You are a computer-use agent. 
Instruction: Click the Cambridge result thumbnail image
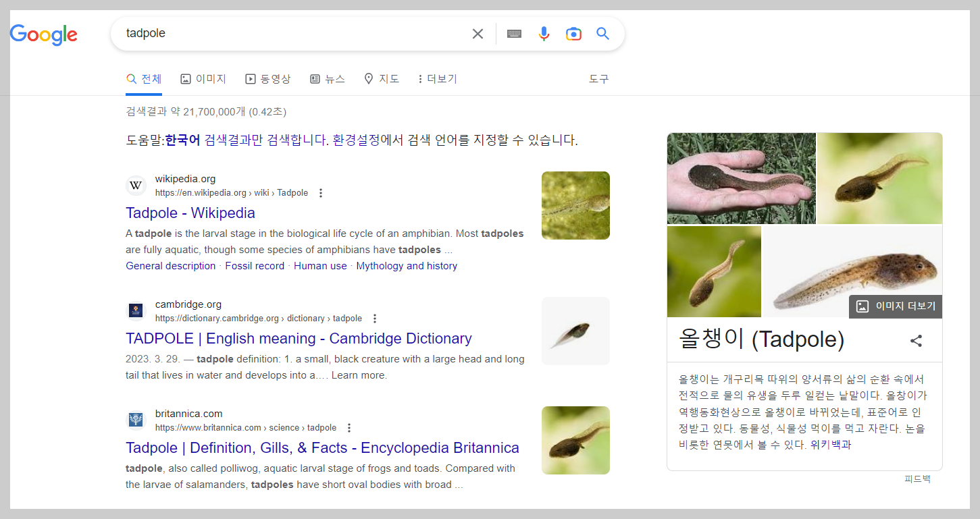pyautogui.click(x=575, y=331)
